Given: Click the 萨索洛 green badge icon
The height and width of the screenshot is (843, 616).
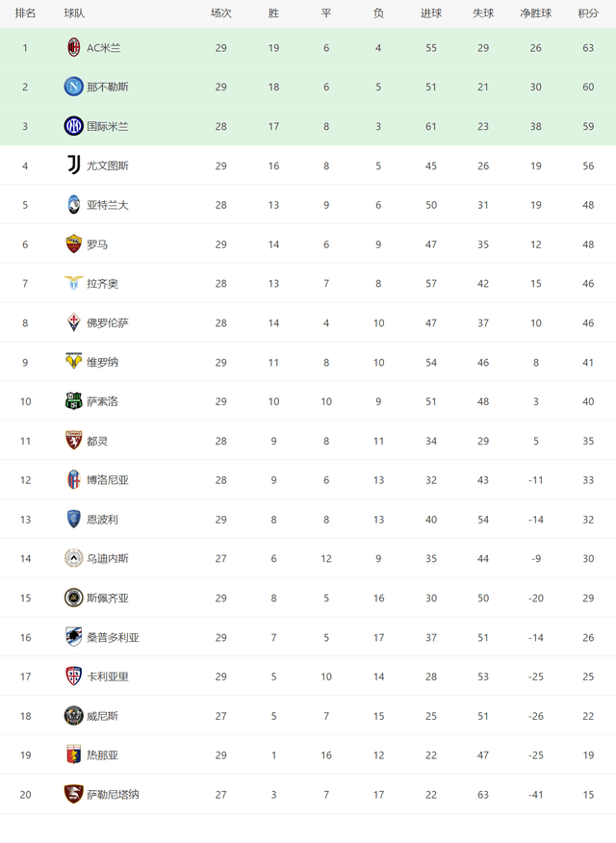Looking at the screenshot, I should pos(74,401).
